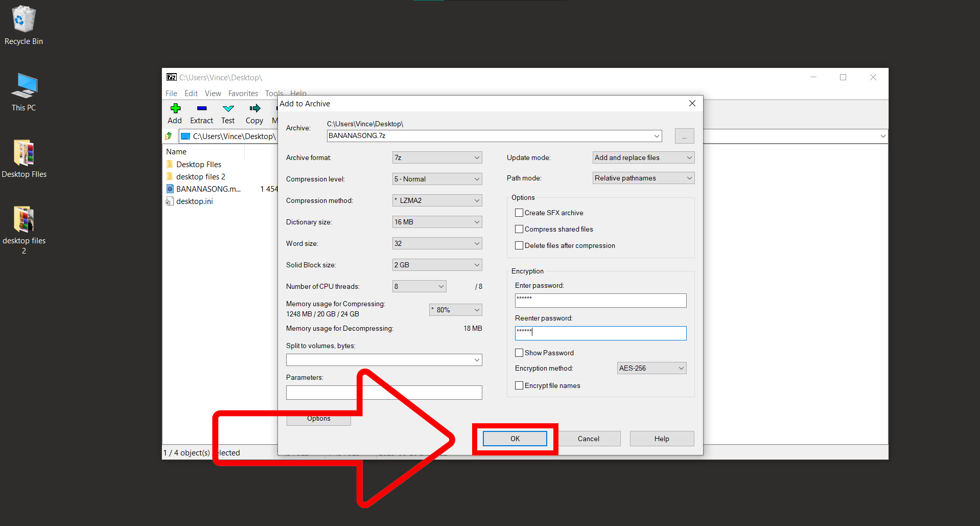980x526 pixels.
Task: Enable Create SFX archive
Action: [519, 213]
